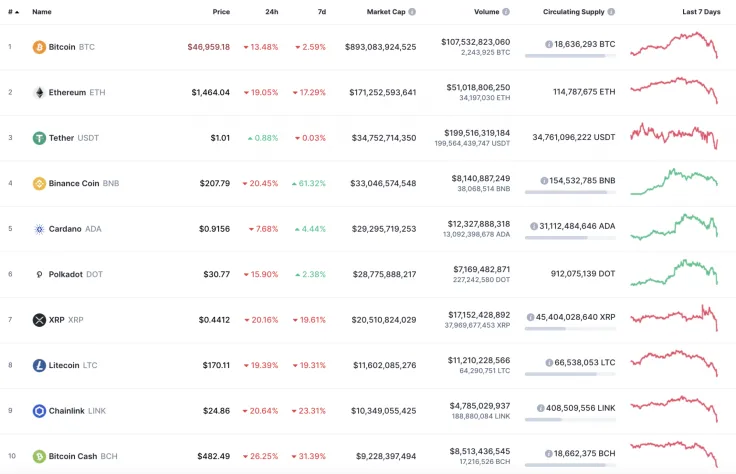Sort by rank using the # header

(13, 12)
